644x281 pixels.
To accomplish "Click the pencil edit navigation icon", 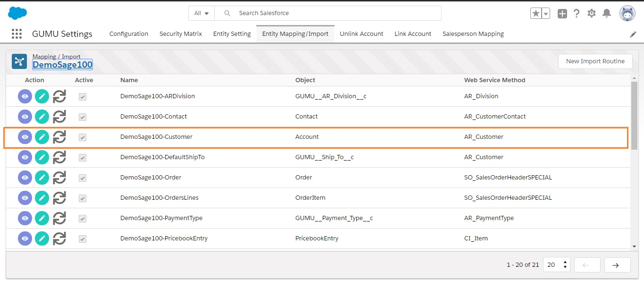I will [x=633, y=34].
